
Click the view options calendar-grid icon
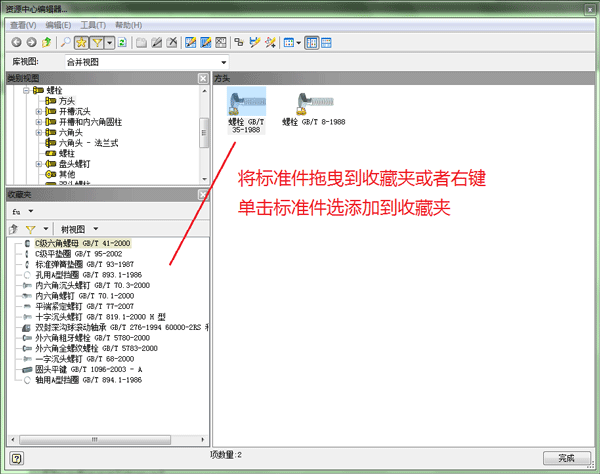(289, 42)
